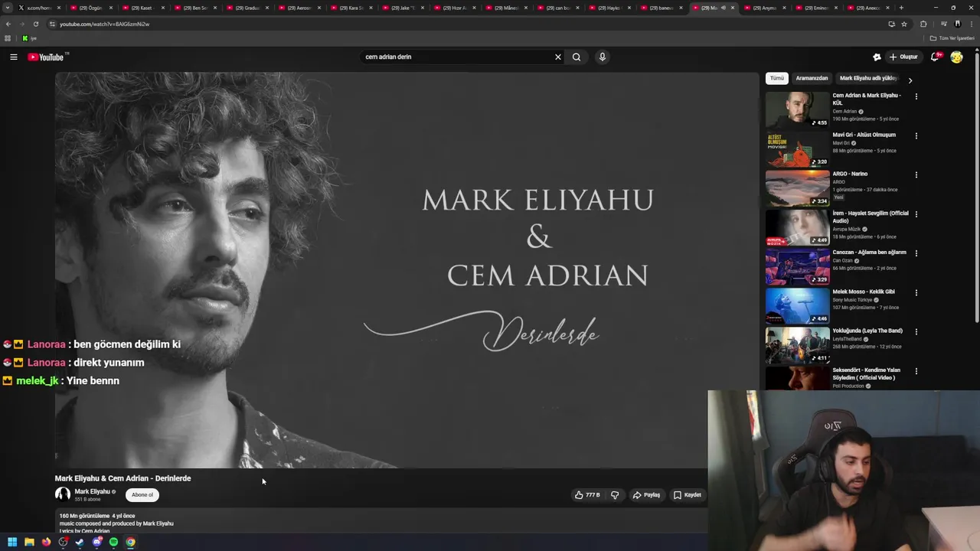Run search with the magnifier button
Viewport: 980px width, 551px height.
(577, 57)
